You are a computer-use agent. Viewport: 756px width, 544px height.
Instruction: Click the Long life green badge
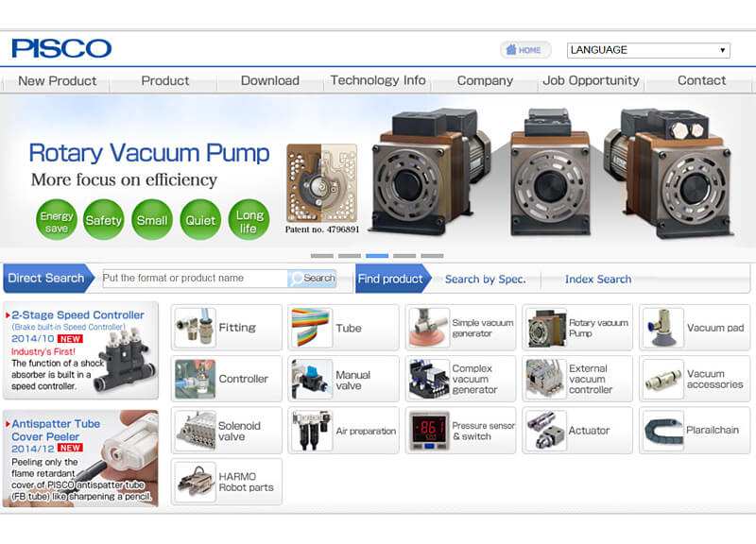pos(249,220)
